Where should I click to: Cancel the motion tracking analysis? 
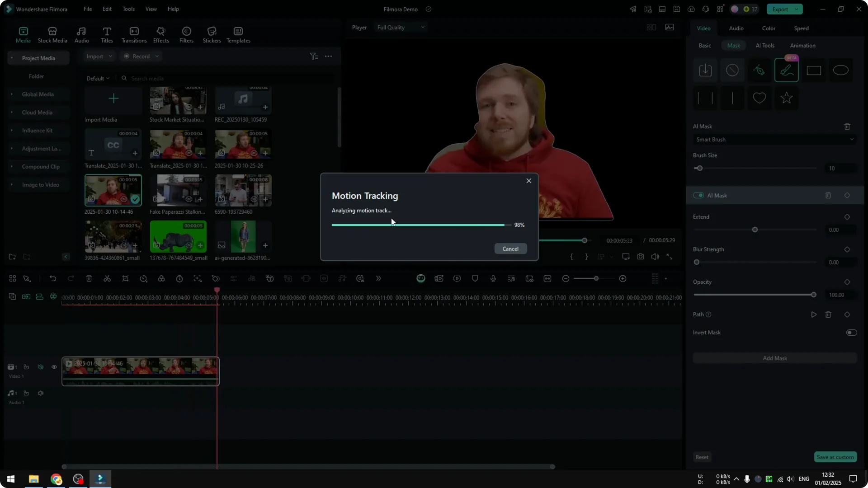tap(510, 249)
